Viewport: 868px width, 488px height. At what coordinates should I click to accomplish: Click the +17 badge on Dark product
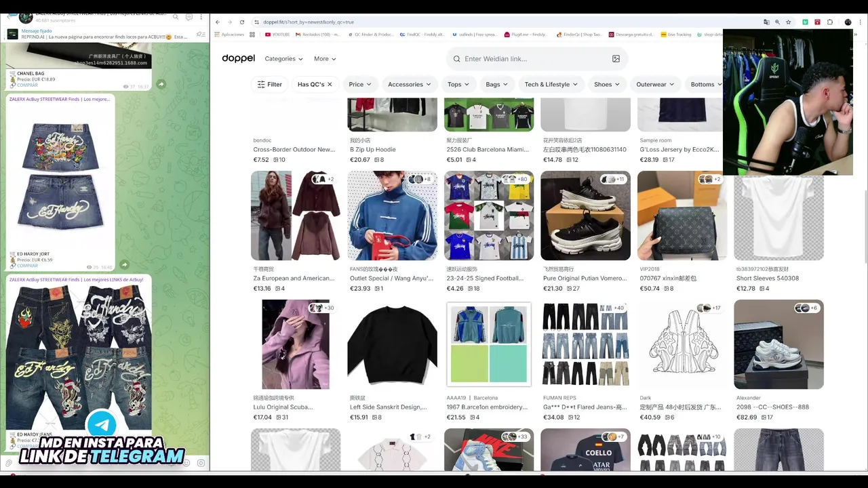point(709,308)
